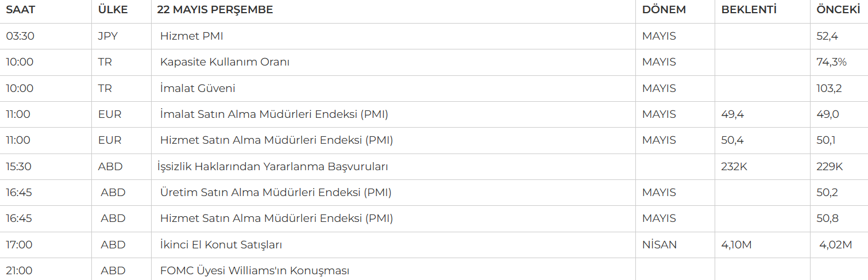Click the BEKLENTİ column header
This screenshot has height=280, width=868.
coord(749,10)
